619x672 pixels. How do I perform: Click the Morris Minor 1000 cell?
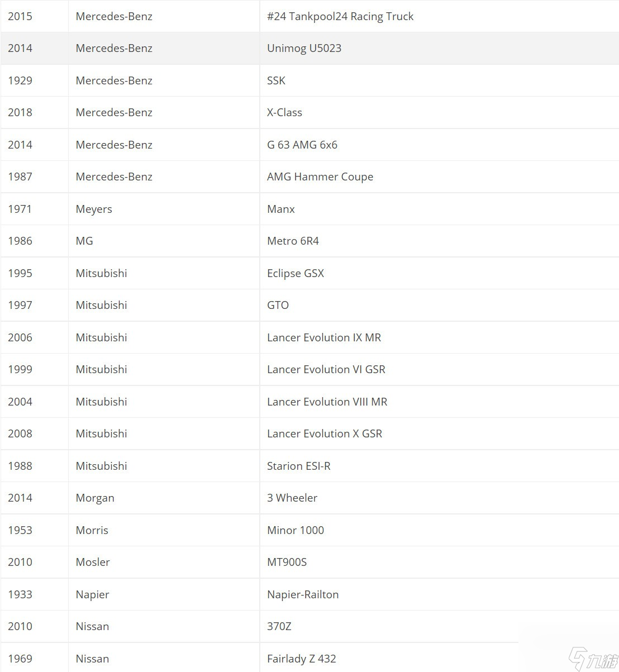(x=439, y=530)
